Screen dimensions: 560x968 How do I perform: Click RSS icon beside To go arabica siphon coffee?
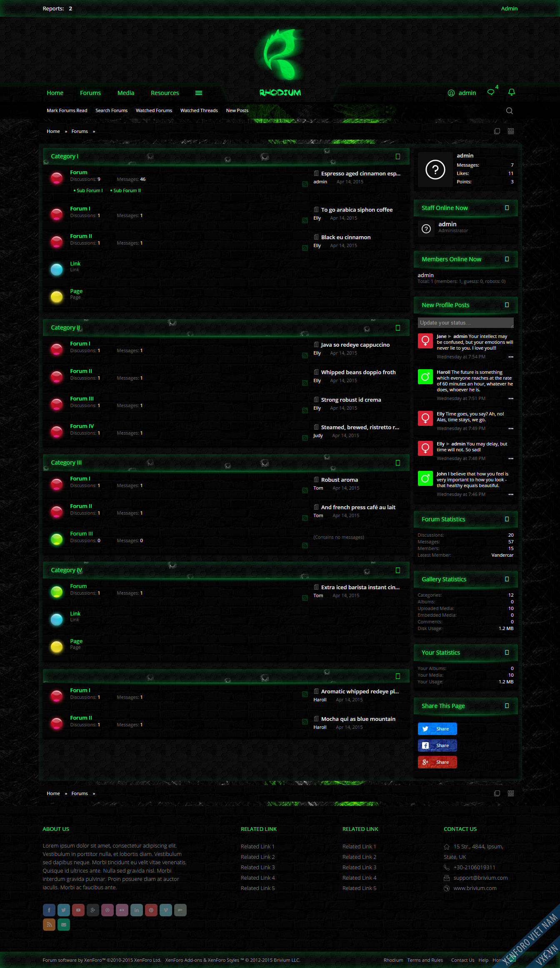305,220
